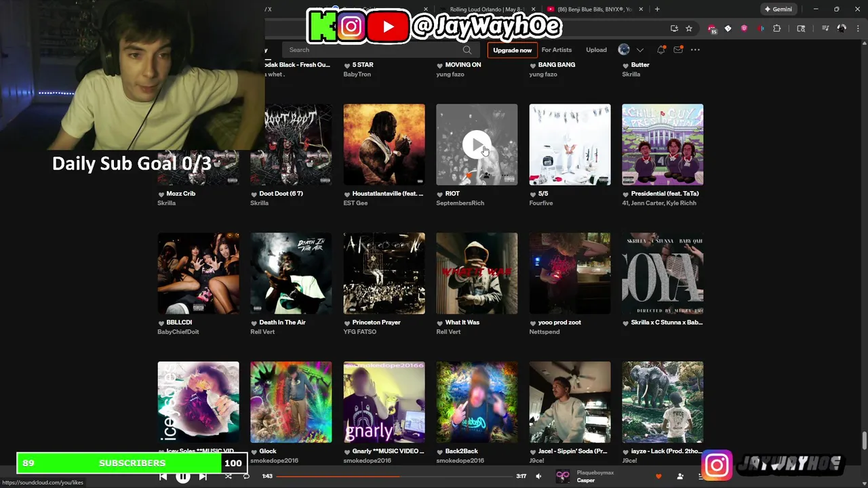The width and height of the screenshot is (868, 488).
Task: Seek in the track progress bar
Action: pyautogui.click(x=395, y=476)
